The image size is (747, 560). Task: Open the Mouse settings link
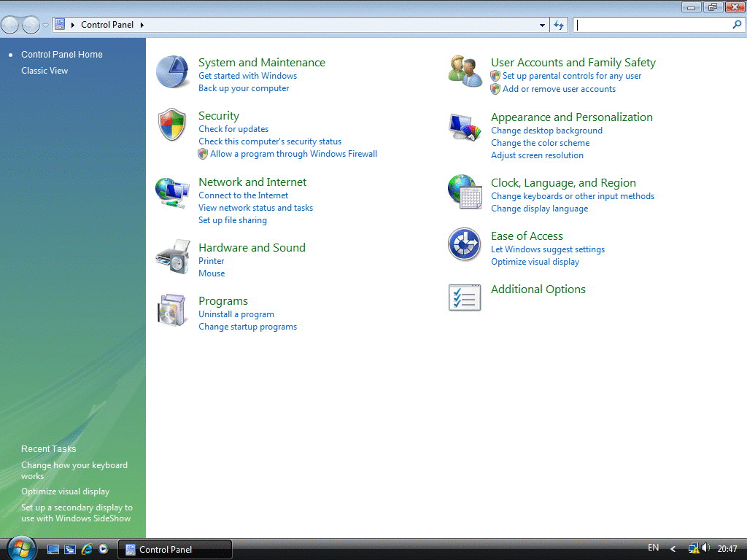click(x=212, y=273)
